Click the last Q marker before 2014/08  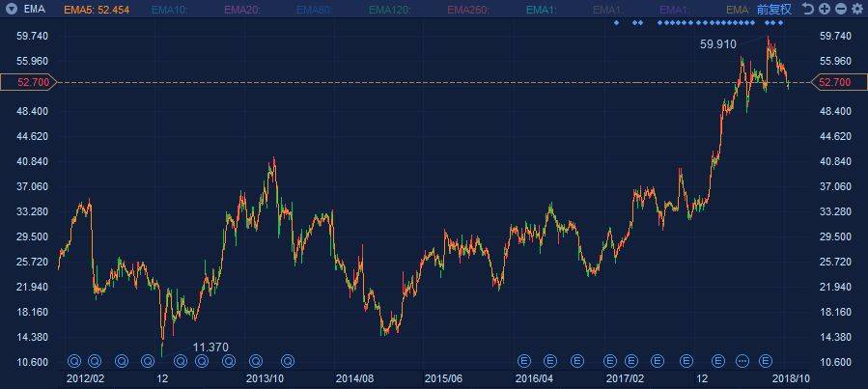point(286,361)
